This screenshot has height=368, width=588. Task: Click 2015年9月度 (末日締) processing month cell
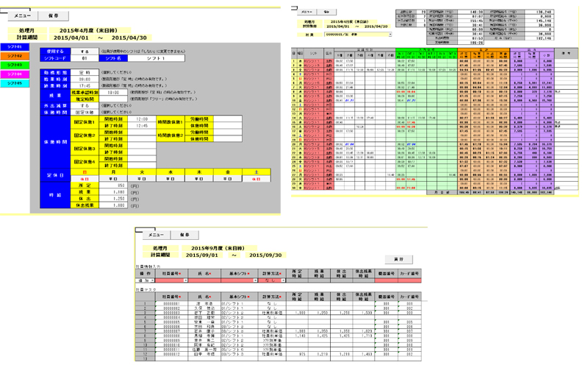point(218,248)
